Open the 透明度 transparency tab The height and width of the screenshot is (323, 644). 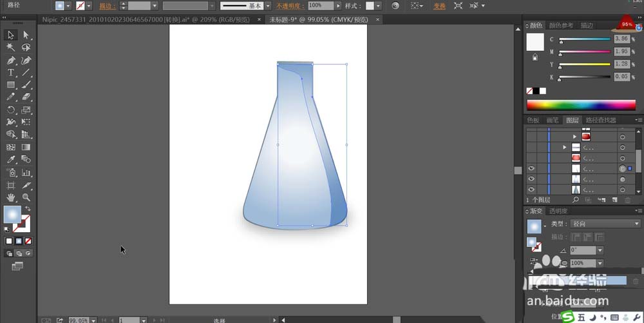(558, 211)
